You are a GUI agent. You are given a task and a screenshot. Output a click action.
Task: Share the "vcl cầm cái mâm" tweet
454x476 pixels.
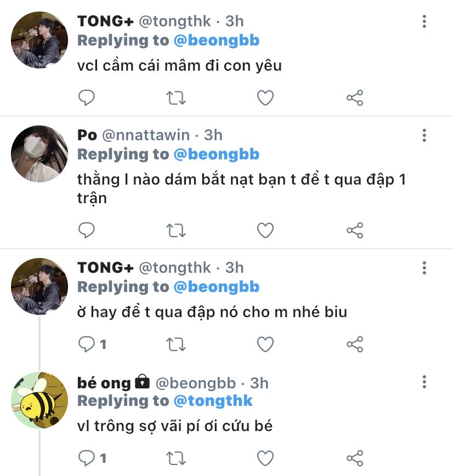[x=355, y=98]
